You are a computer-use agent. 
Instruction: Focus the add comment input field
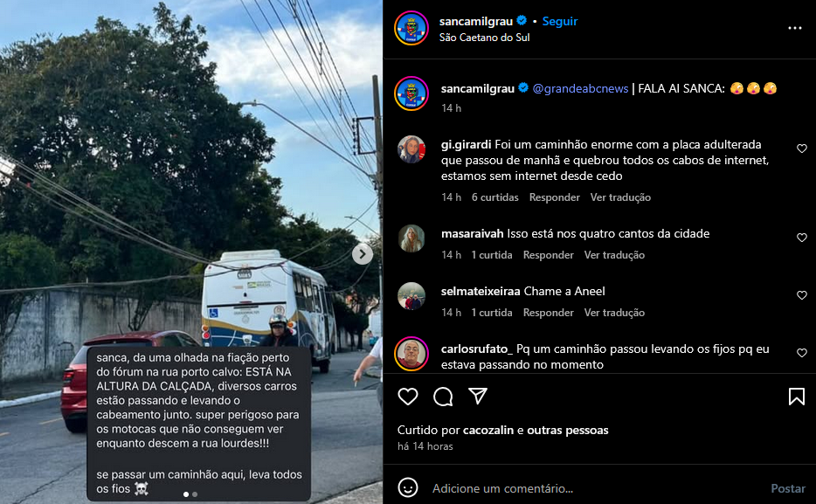[x=596, y=488]
